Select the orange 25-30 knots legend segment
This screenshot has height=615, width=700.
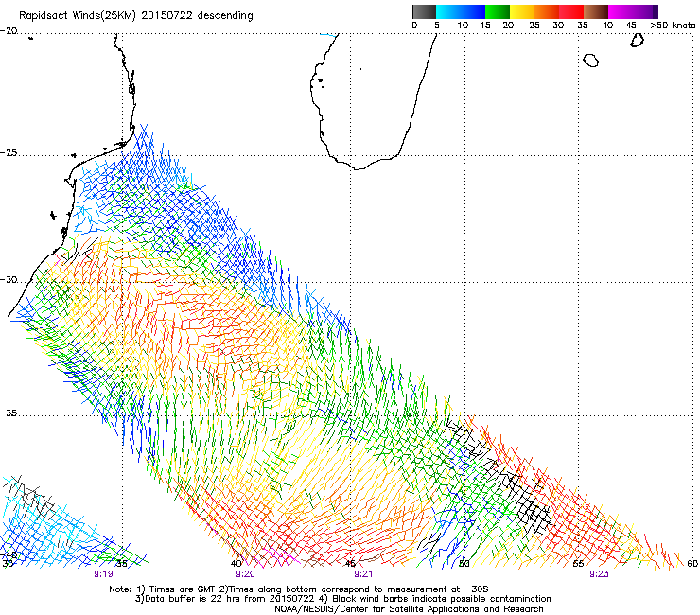(547, 11)
